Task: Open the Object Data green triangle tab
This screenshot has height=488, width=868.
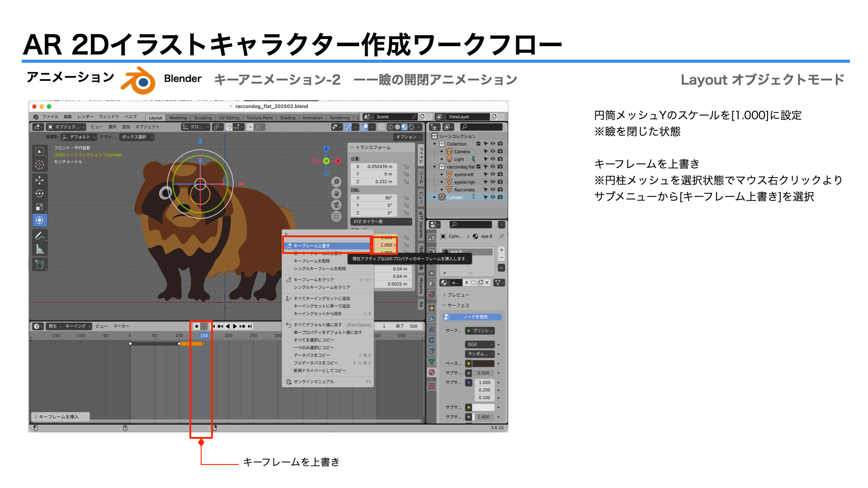Action: tap(432, 361)
